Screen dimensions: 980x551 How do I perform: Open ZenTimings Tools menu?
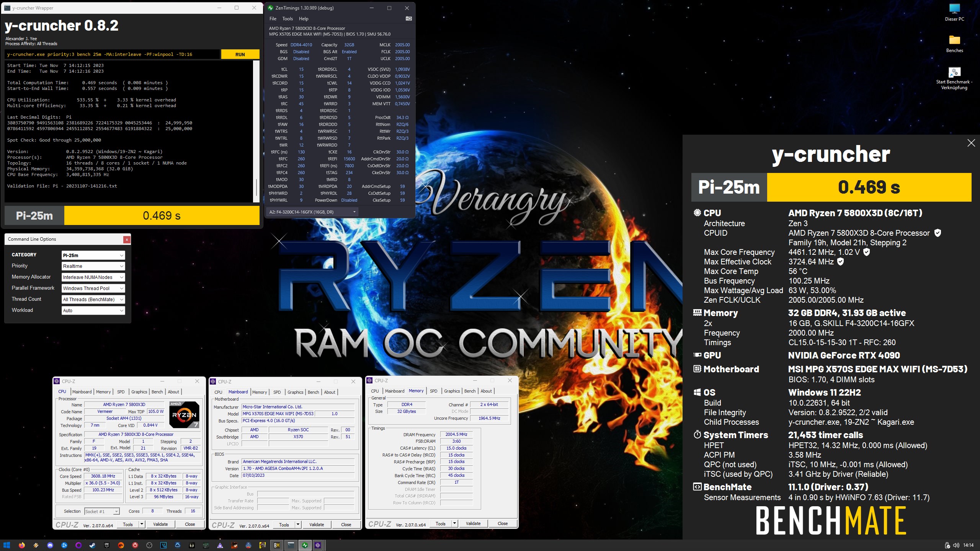pos(287,19)
